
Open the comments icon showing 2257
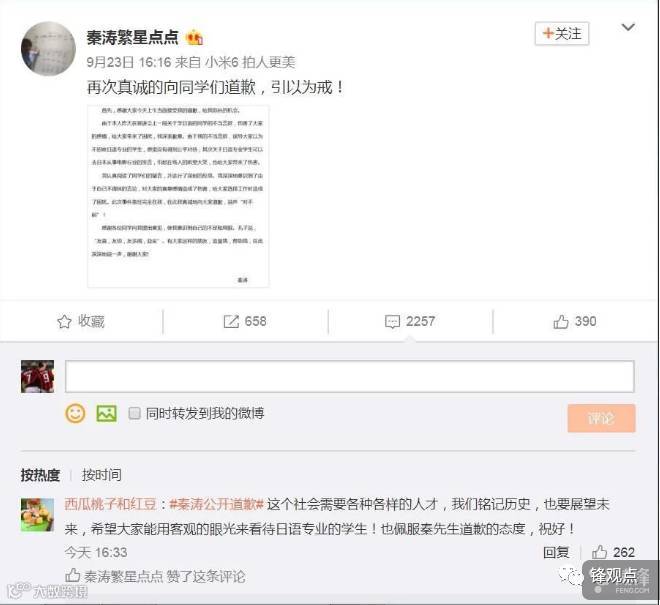392,322
